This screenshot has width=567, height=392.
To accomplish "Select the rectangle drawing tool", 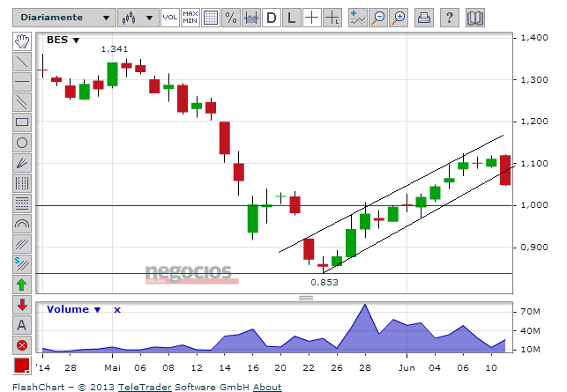I will tap(22, 122).
